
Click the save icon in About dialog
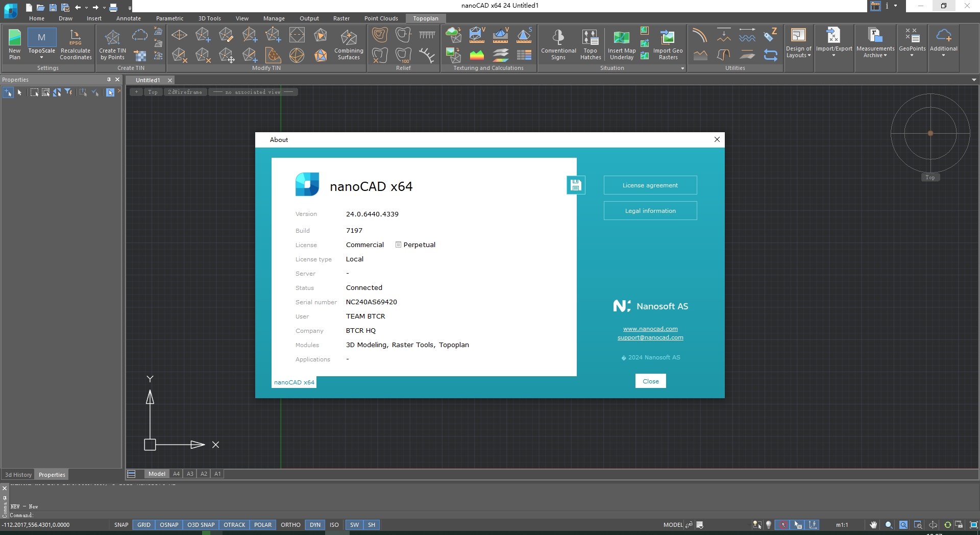[576, 185]
